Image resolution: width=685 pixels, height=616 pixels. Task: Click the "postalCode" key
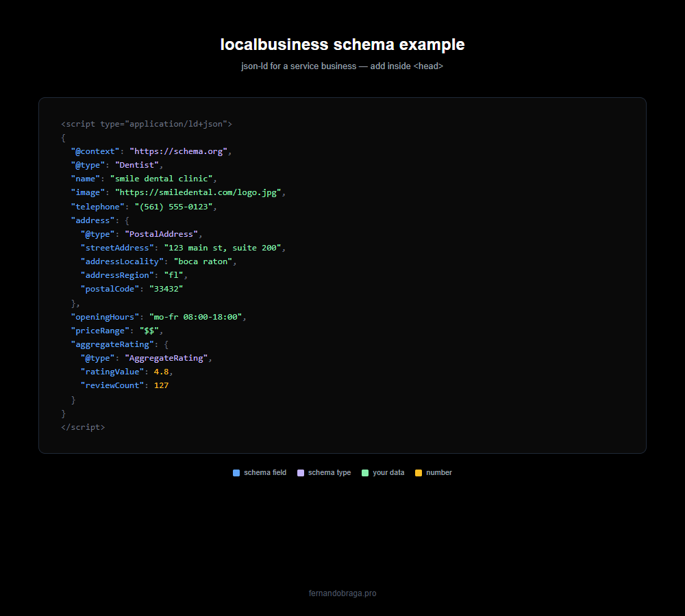[x=110, y=289]
